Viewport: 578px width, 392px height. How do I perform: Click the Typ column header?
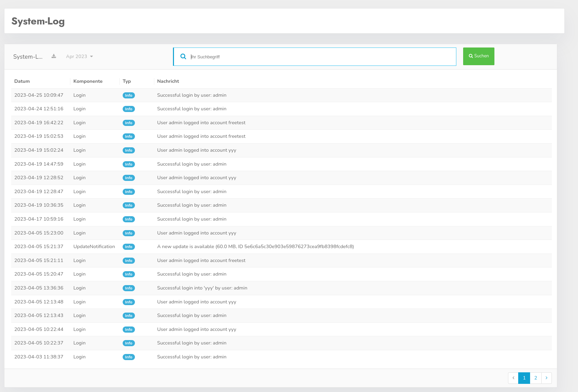pos(127,81)
